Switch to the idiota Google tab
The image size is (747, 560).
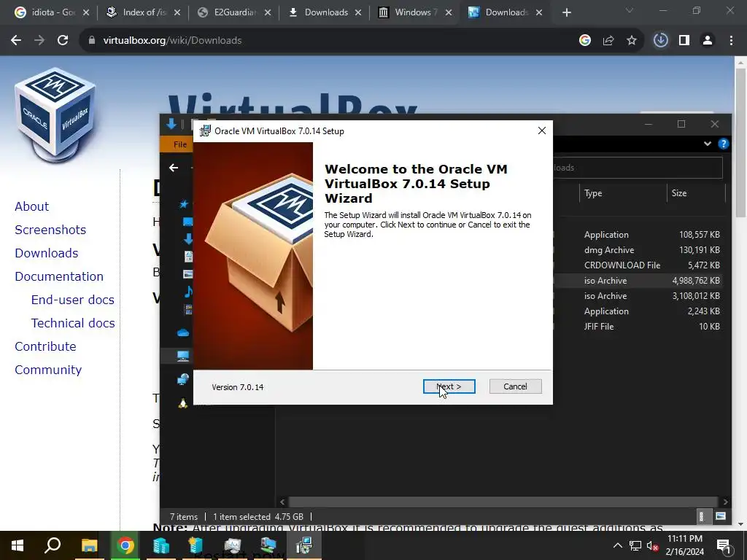pos(52,12)
